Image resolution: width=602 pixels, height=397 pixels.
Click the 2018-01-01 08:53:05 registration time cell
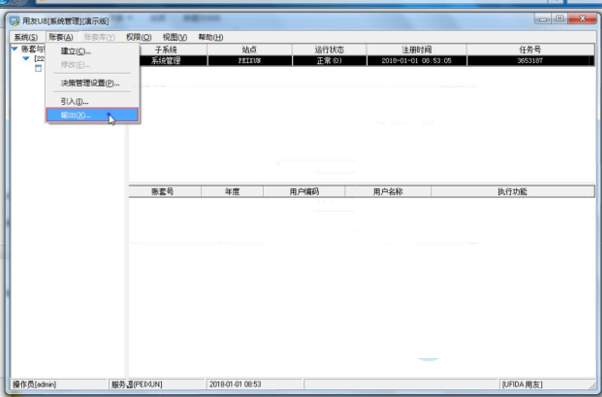click(417, 61)
